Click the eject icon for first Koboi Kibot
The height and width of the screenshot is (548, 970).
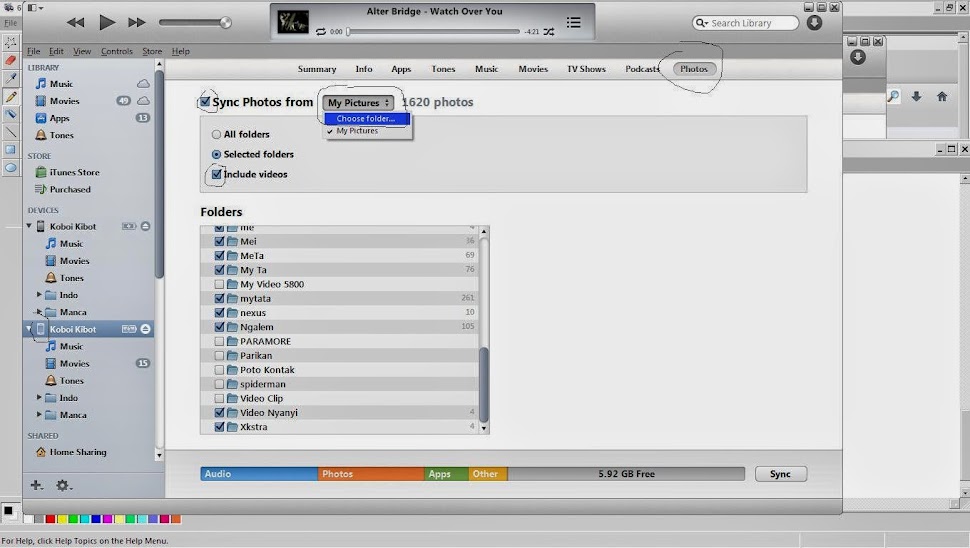tap(145, 226)
